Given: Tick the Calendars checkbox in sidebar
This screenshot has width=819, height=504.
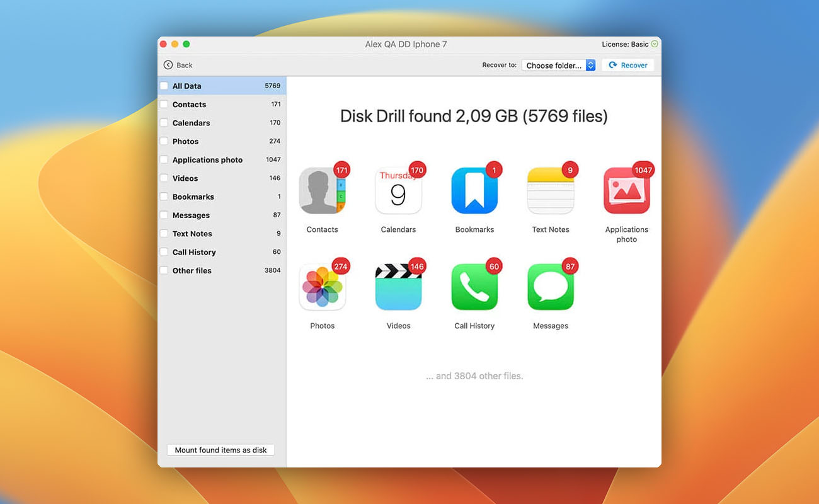Looking at the screenshot, I should (164, 123).
